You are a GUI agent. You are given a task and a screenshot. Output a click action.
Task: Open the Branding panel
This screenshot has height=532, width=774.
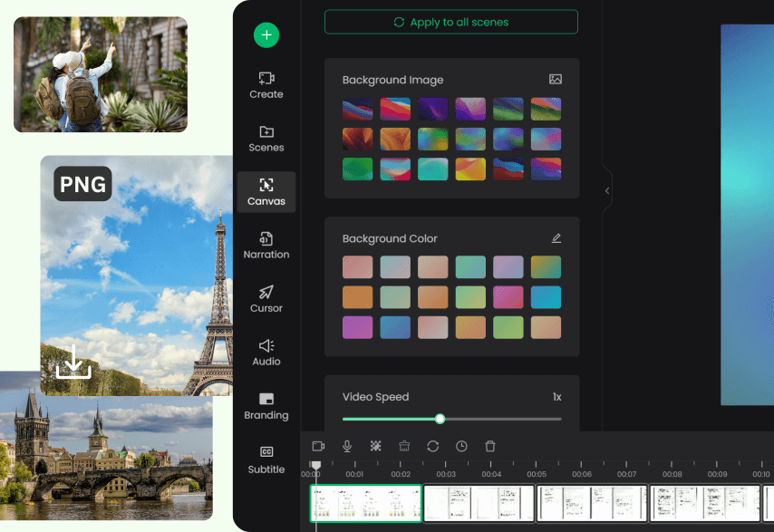click(266, 407)
